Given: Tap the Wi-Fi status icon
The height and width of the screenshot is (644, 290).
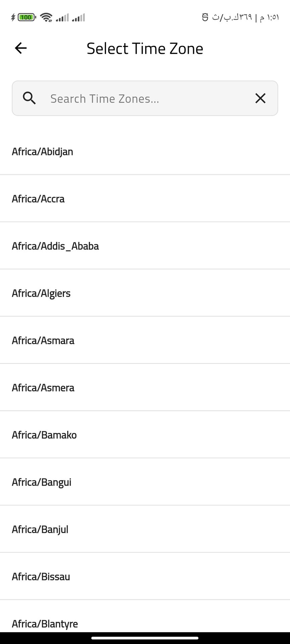Looking at the screenshot, I should 46,17.
